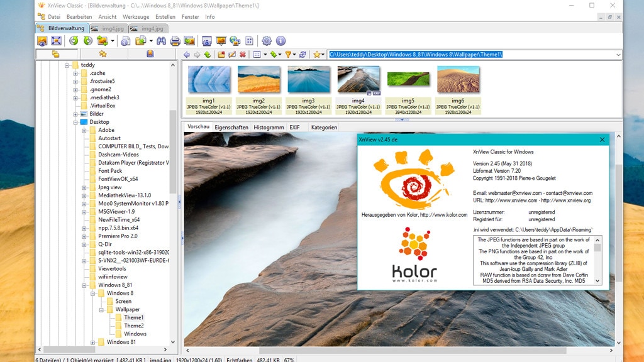Viewport: 644px width, 362px height.
Task: Select the Theme2 folder in tree
Action: click(x=133, y=326)
